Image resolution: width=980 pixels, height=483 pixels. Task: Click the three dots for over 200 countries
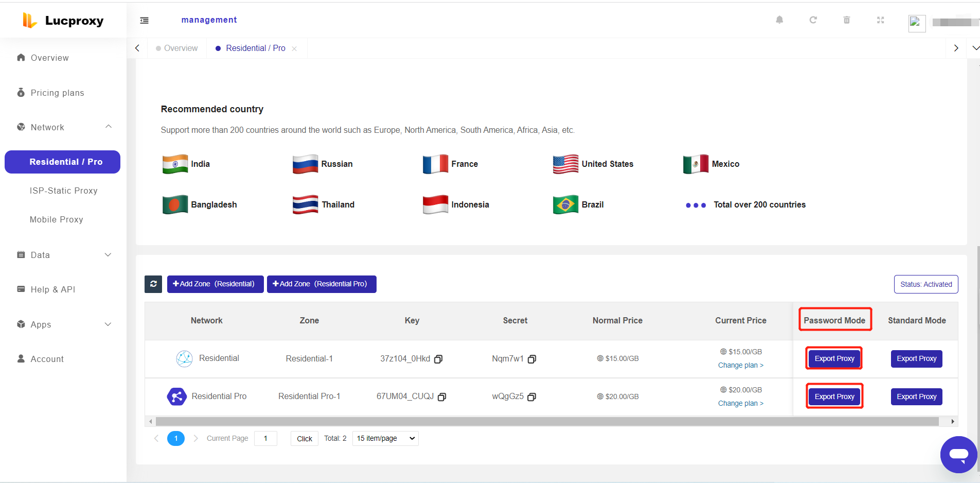[696, 205]
